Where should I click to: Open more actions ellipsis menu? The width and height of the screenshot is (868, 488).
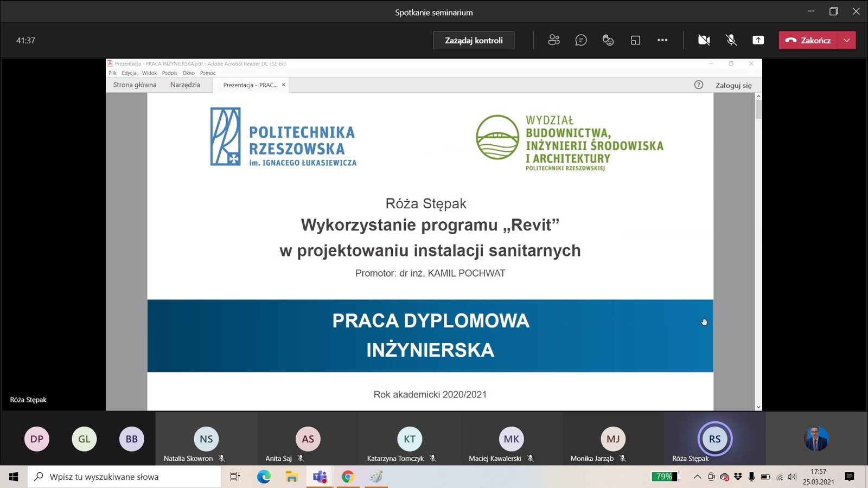[x=662, y=40]
